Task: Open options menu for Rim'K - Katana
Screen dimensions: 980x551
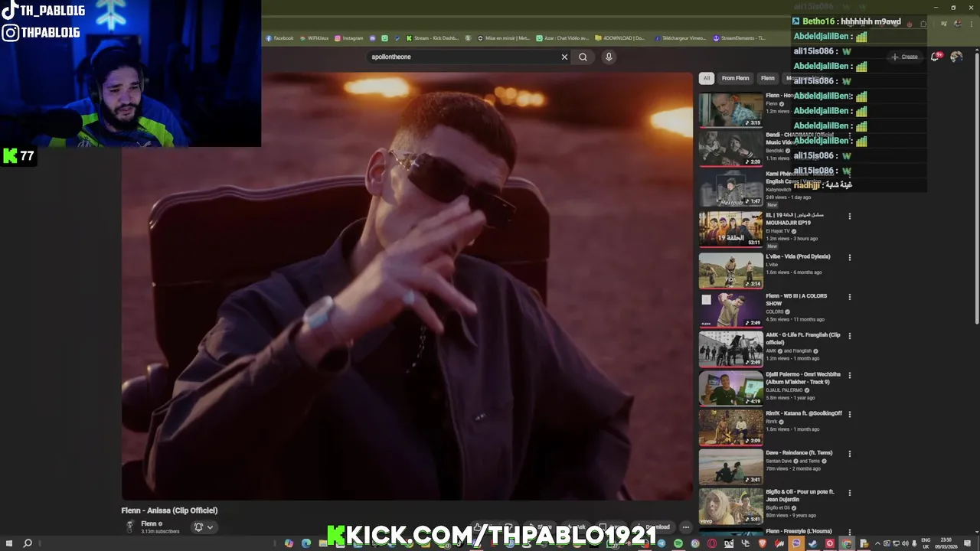Action: pos(849,415)
